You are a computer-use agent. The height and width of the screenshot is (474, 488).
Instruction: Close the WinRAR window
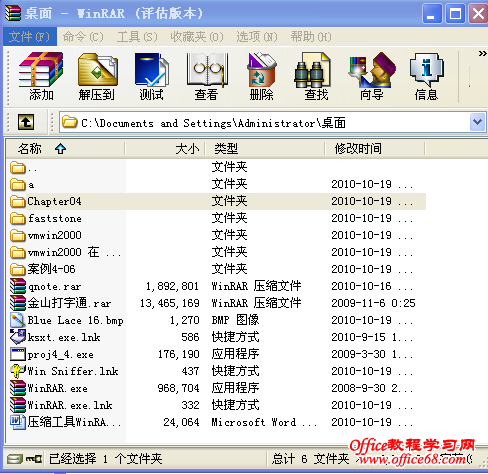coord(478,14)
